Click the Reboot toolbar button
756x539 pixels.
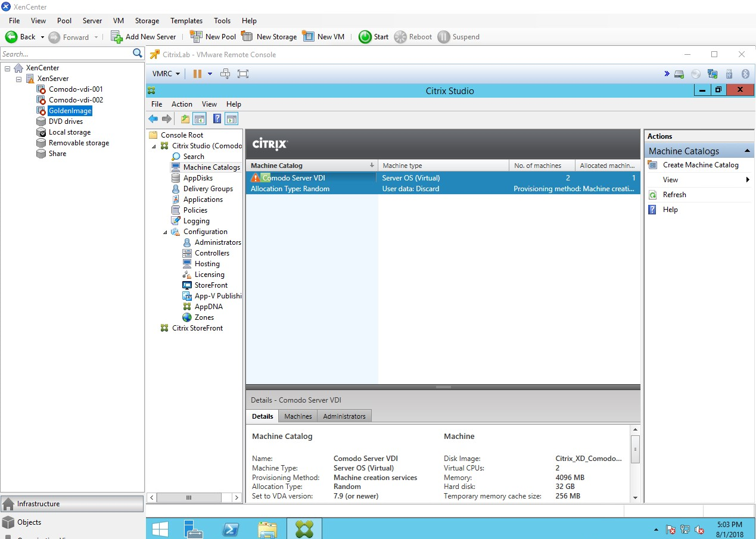(413, 37)
